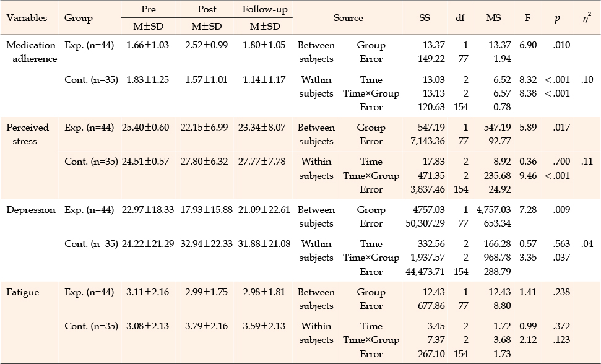This screenshot has height=364, width=601.
Task: Select Depression Exp. Pre value 22.97±18.33
Action: pyautogui.click(x=148, y=210)
